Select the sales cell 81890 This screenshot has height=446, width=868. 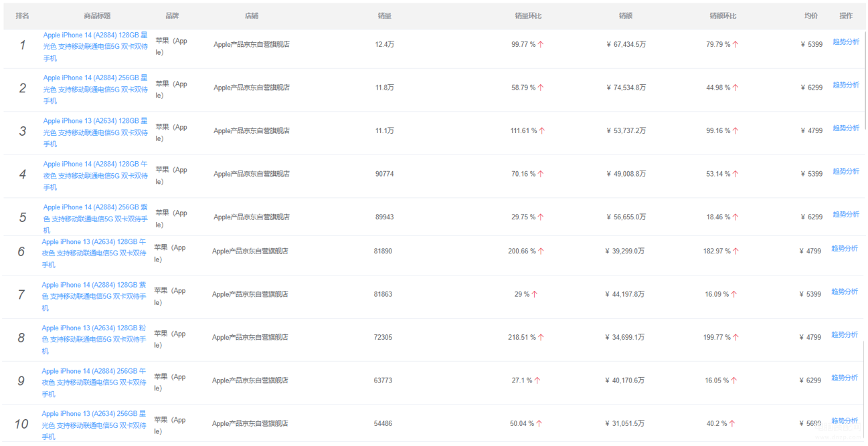coord(383,251)
